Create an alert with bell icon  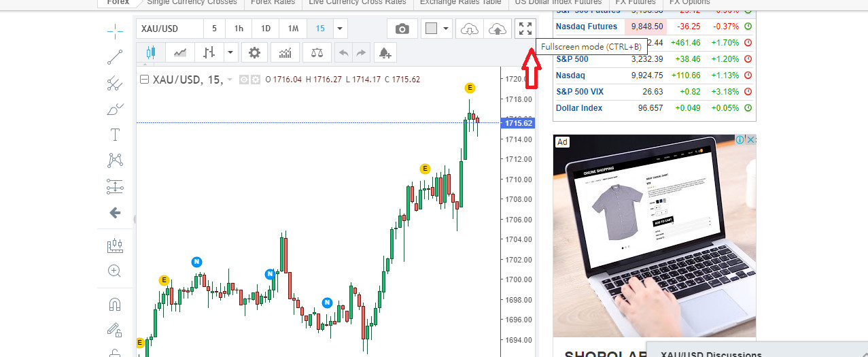pos(385,52)
